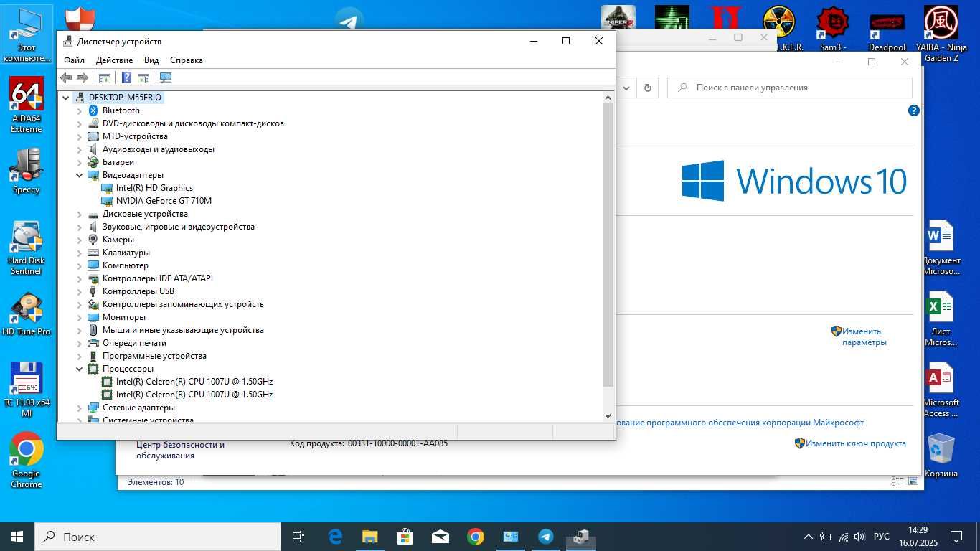Click the Изменить ключ продукта link
The image size is (980, 551).
click(x=855, y=443)
